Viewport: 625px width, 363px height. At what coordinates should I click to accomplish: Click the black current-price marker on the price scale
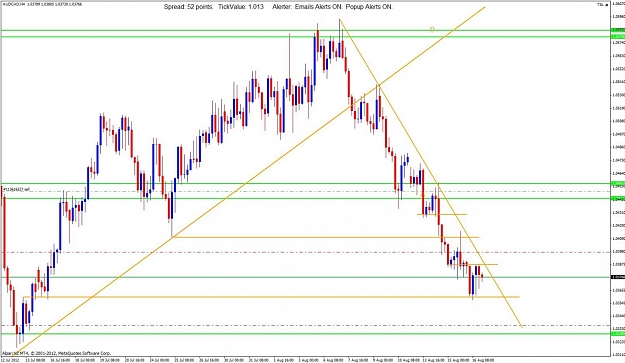click(x=618, y=277)
